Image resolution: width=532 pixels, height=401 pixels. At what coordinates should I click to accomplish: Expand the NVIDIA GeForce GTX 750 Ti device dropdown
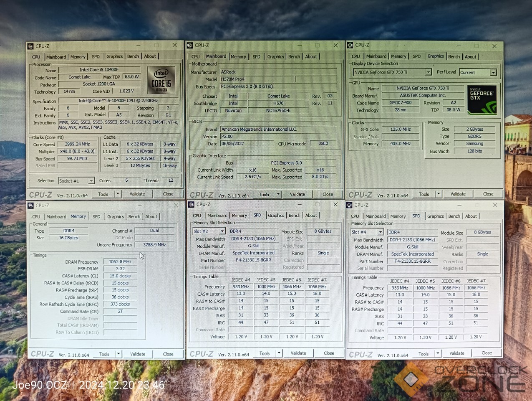[x=428, y=72]
